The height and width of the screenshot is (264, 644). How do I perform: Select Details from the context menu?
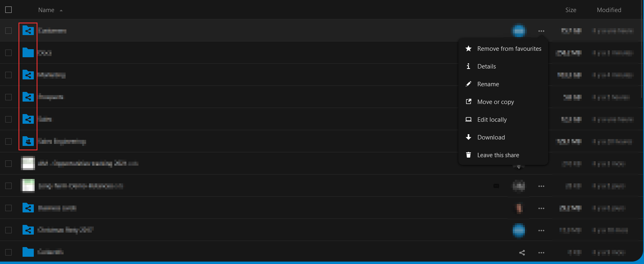pos(487,66)
